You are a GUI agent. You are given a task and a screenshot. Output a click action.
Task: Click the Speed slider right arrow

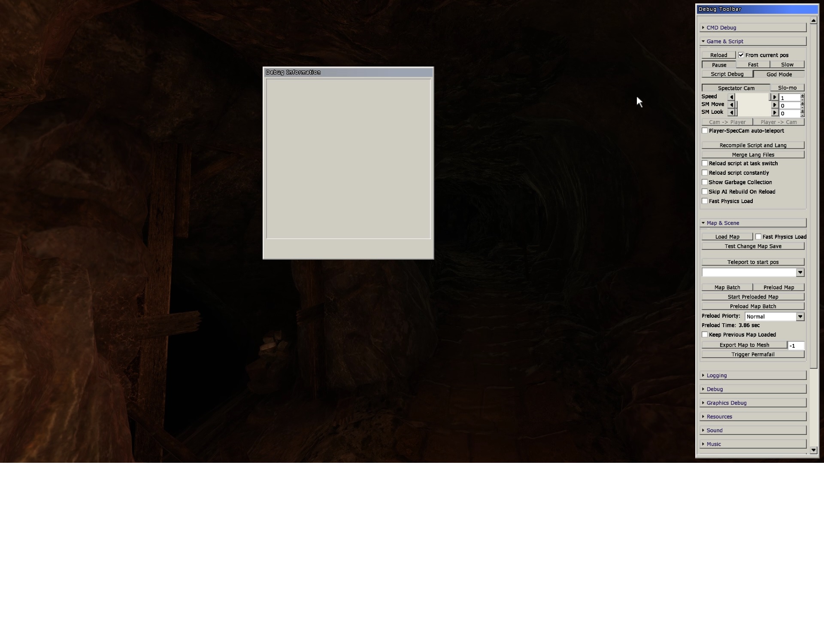tap(775, 97)
